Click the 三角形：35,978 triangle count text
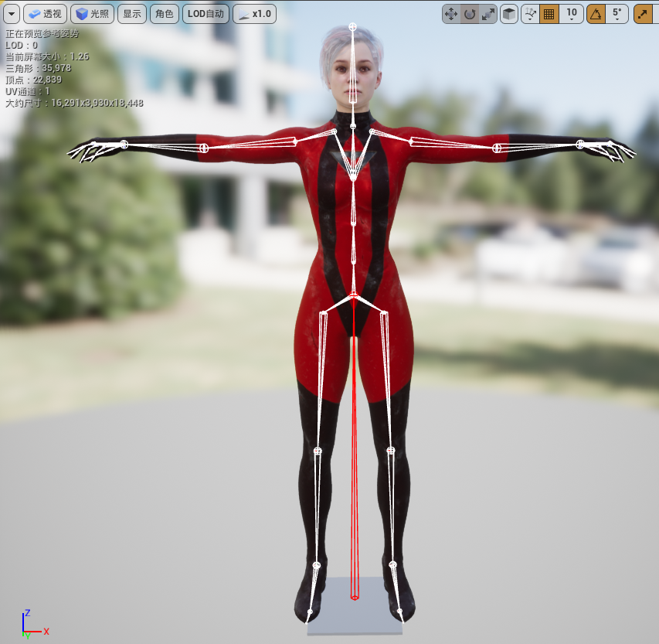Viewport: 659px width, 644px height. tap(39, 68)
